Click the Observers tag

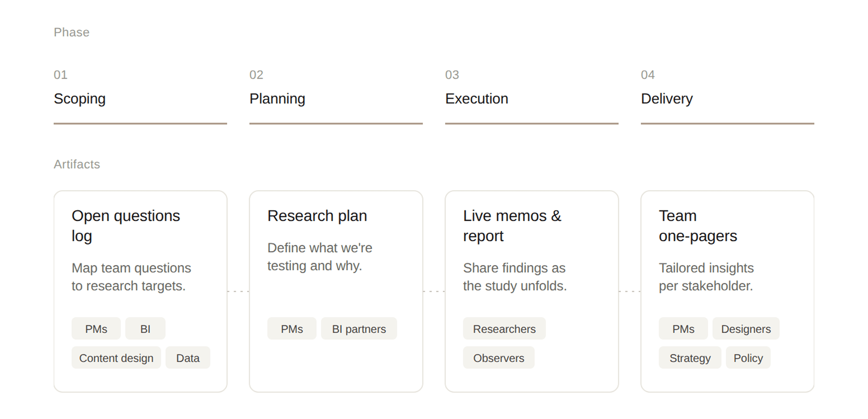tap(499, 358)
